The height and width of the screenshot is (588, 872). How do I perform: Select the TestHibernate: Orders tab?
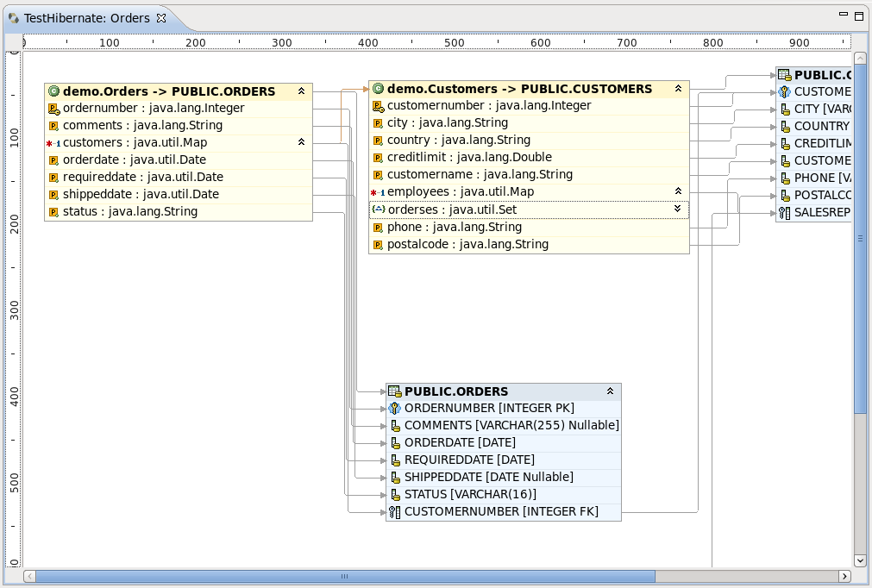(86, 18)
